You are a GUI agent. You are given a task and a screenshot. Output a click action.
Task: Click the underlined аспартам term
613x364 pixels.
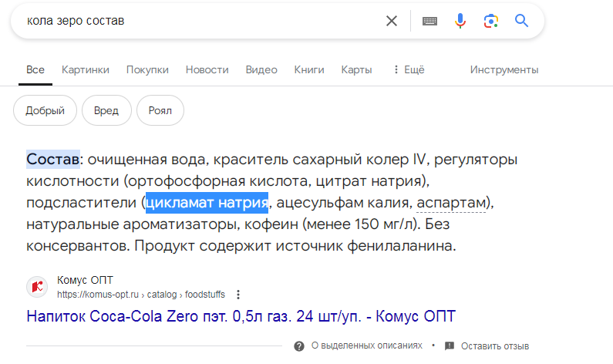[x=451, y=203]
